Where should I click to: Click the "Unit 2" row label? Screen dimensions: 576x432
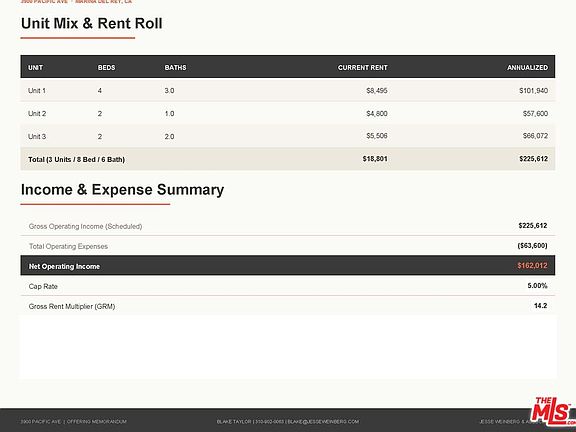[37, 114]
